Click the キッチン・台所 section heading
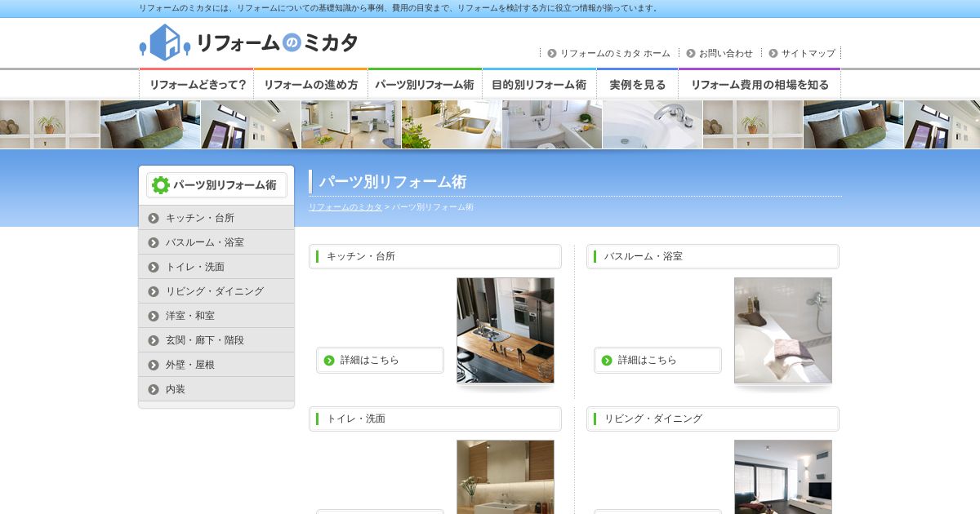The height and width of the screenshot is (514, 980). click(435, 256)
